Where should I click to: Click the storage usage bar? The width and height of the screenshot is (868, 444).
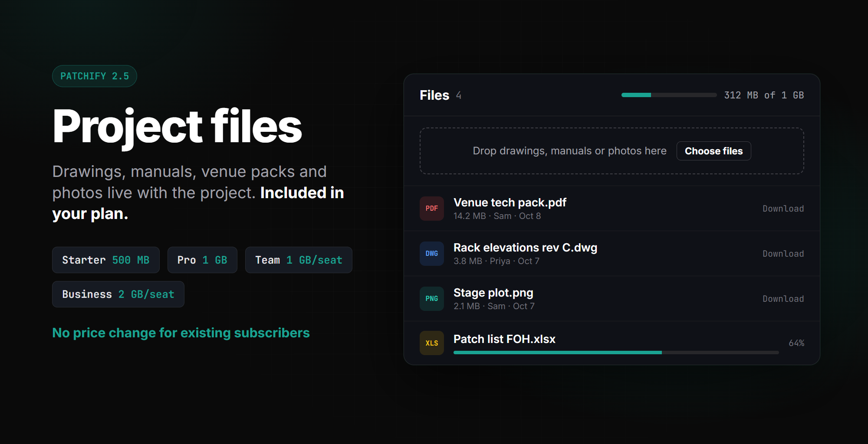[669, 95]
